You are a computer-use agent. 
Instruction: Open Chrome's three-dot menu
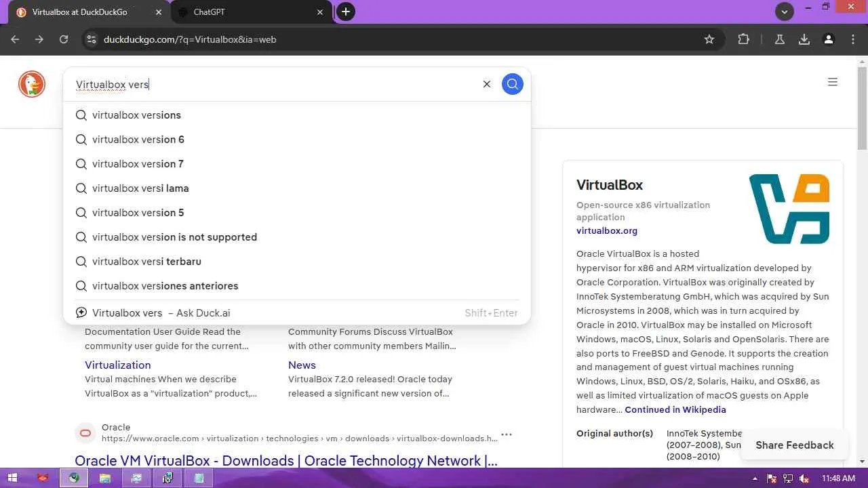pyautogui.click(x=853, y=39)
